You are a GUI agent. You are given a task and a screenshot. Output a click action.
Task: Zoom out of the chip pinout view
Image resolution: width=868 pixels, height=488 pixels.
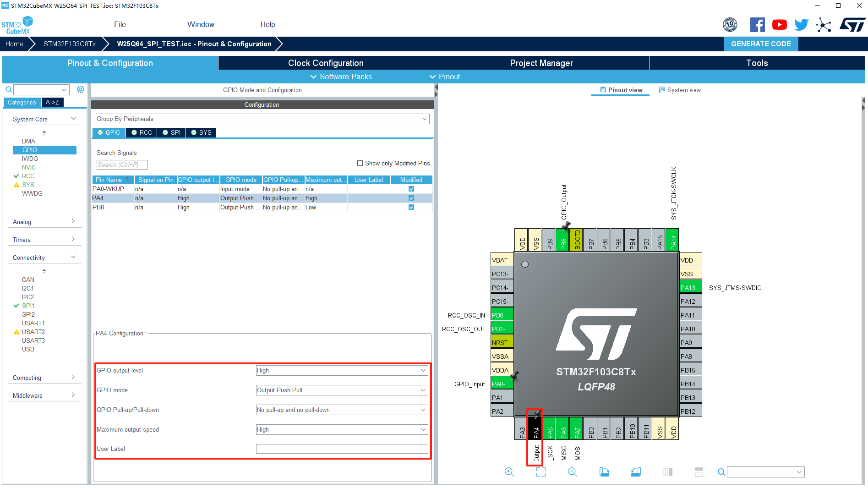click(x=573, y=472)
